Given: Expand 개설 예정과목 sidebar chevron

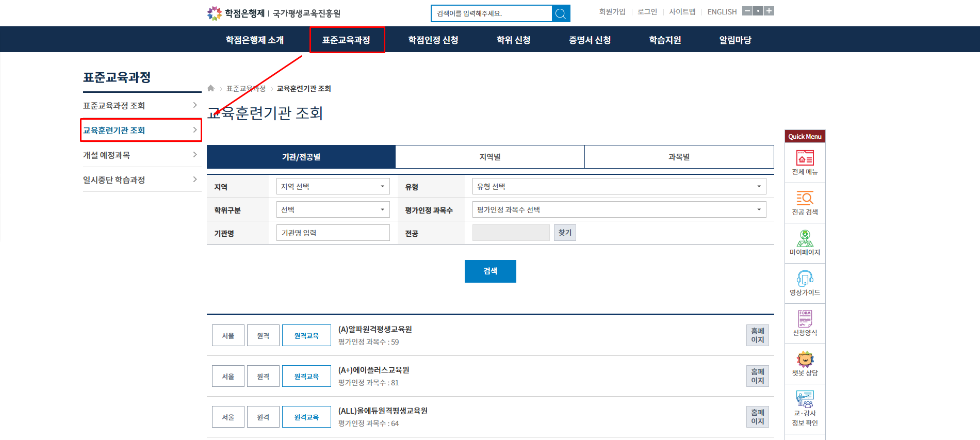Looking at the screenshot, I should tap(195, 155).
